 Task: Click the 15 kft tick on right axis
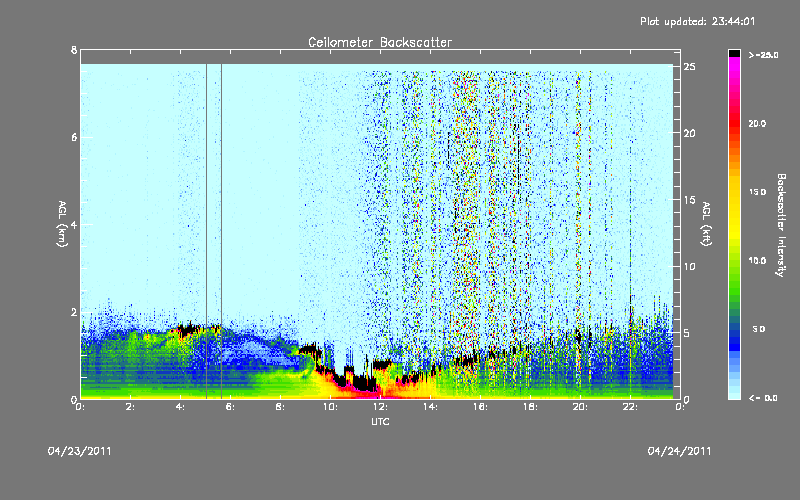pos(689,200)
